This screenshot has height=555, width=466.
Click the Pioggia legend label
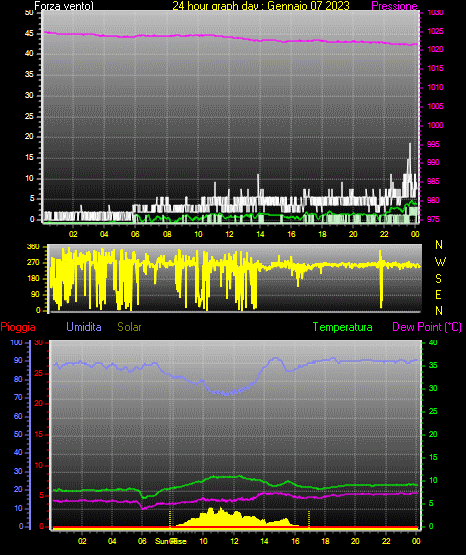(18, 327)
